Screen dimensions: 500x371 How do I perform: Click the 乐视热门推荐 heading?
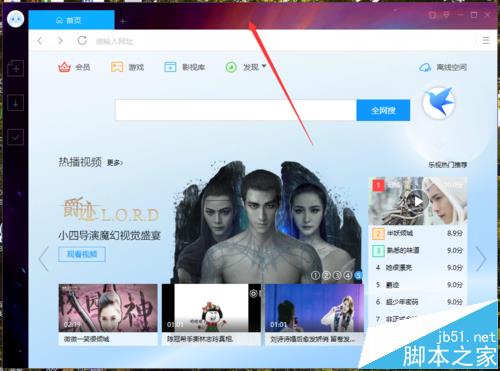click(x=448, y=165)
